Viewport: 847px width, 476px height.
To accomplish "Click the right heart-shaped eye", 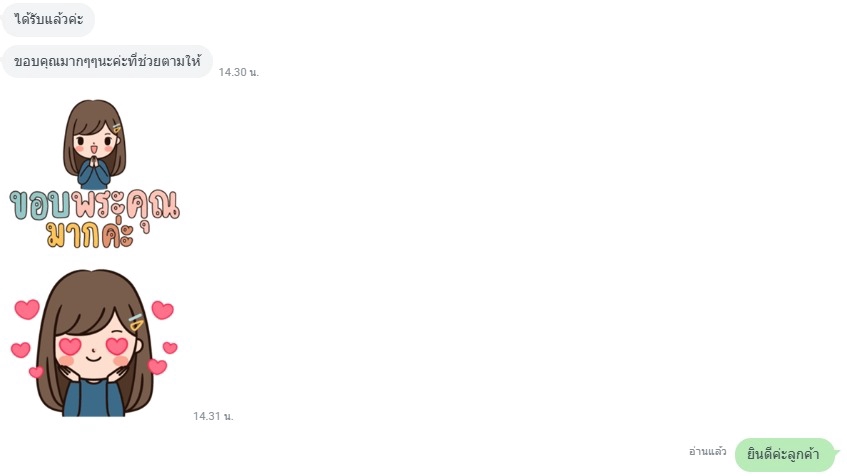I will tap(117, 346).
